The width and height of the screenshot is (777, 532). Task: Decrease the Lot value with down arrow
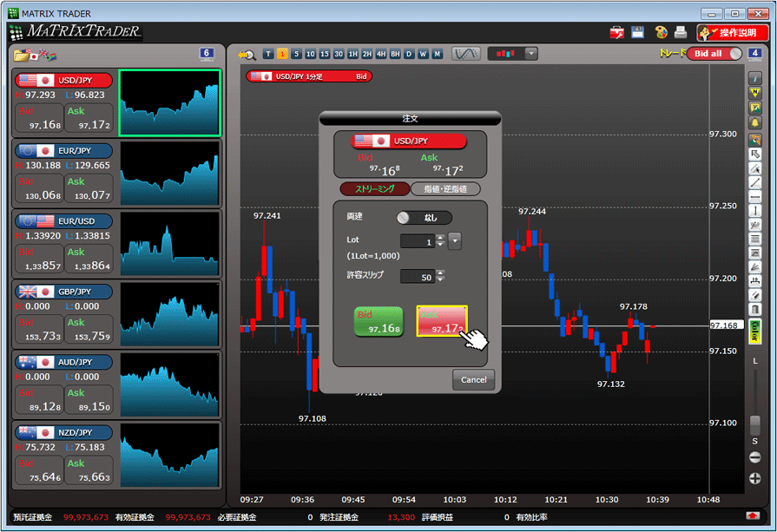440,245
